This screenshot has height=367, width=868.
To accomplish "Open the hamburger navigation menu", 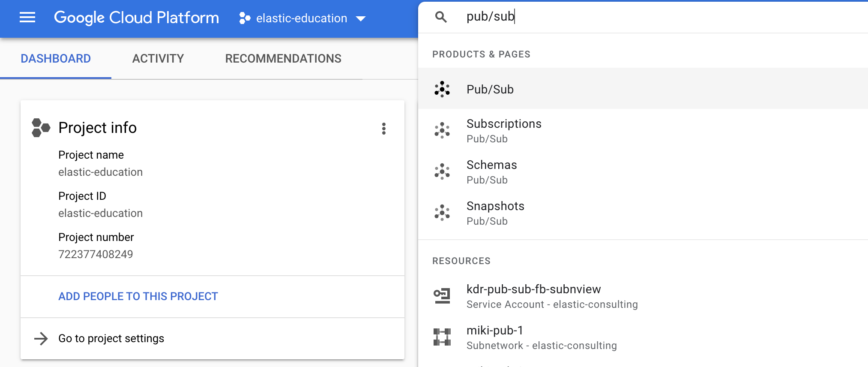I will pos(27,18).
